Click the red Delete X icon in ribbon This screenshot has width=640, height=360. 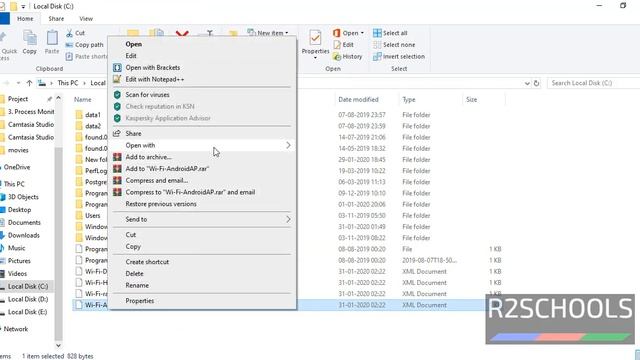coord(182,33)
